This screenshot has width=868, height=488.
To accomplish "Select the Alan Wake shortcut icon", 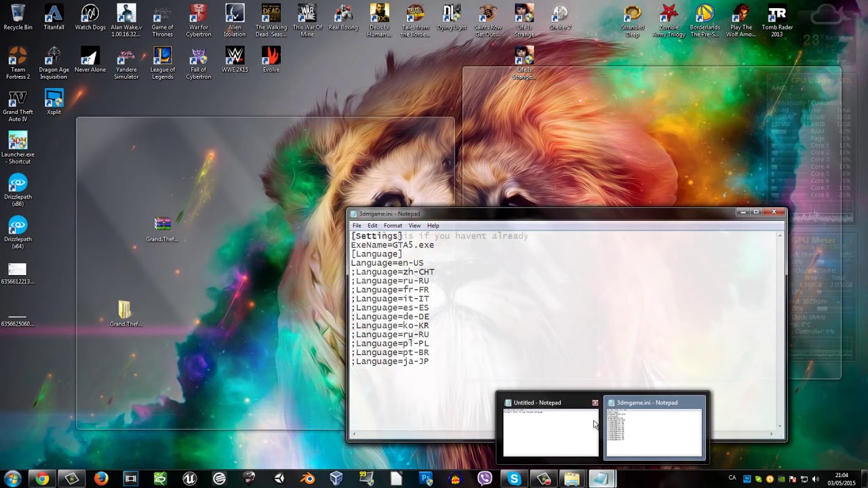I will click(x=126, y=20).
